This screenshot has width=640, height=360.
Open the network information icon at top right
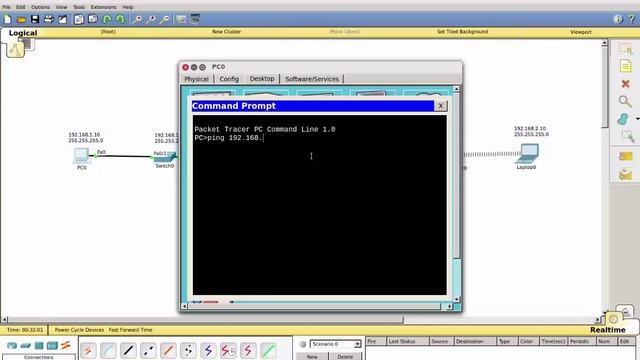(618, 19)
